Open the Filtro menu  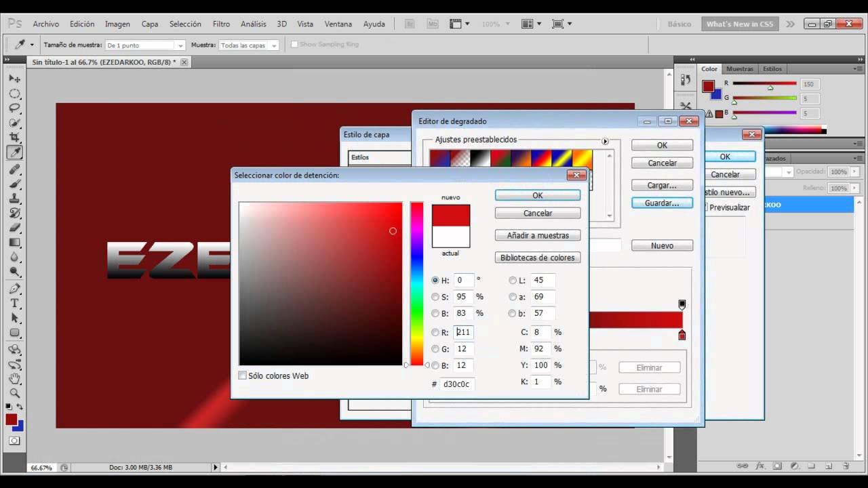(x=221, y=24)
